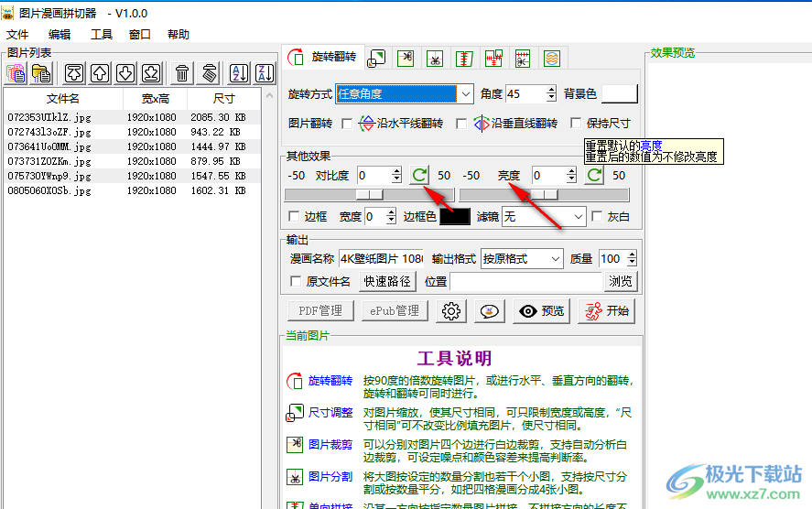Enable 沿垂直线翻转 checkbox
Screen dimensions: 812x509
(x=460, y=124)
